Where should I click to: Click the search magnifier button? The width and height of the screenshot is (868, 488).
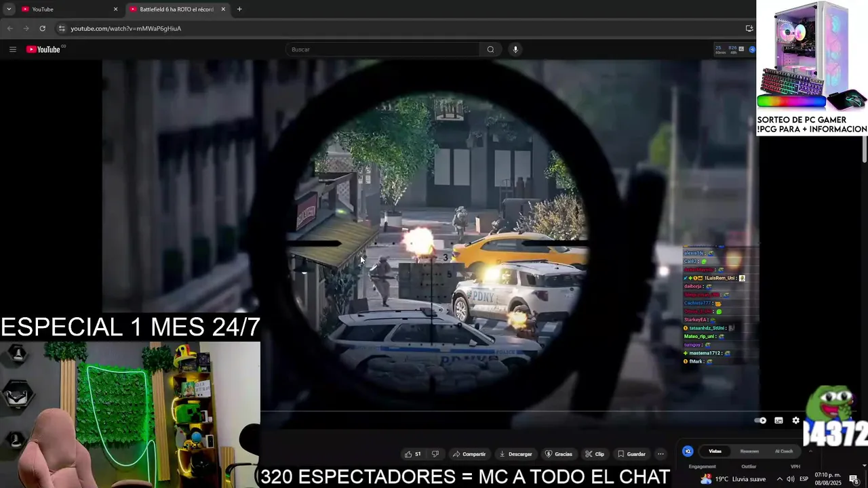pyautogui.click(x=490, y=49)
